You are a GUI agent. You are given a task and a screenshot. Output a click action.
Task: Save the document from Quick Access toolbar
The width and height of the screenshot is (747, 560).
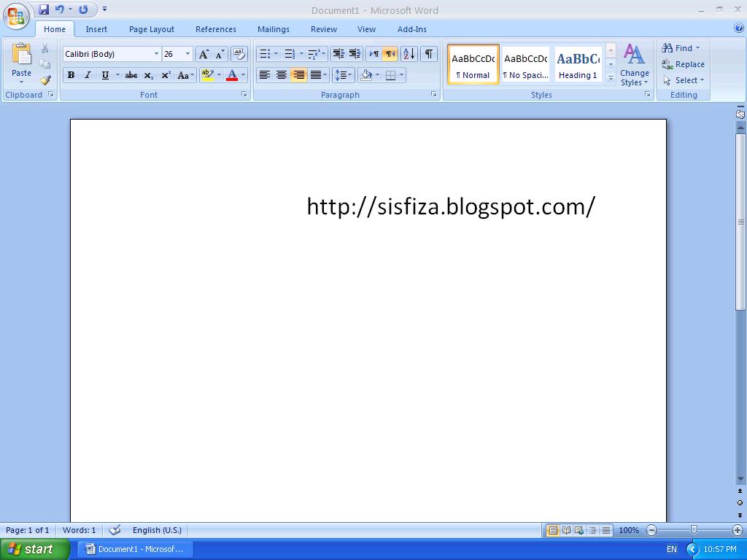[44, 9]
